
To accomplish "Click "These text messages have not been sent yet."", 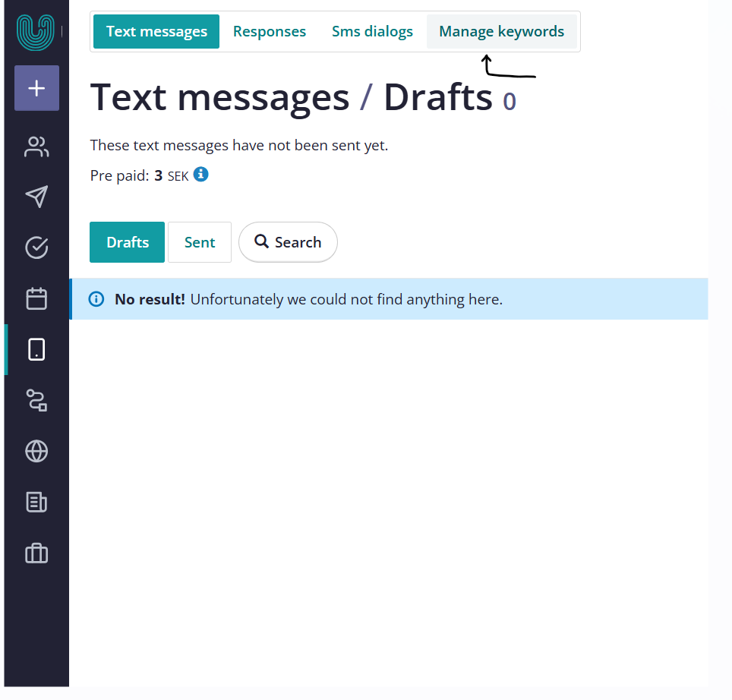I will (239, 145).
